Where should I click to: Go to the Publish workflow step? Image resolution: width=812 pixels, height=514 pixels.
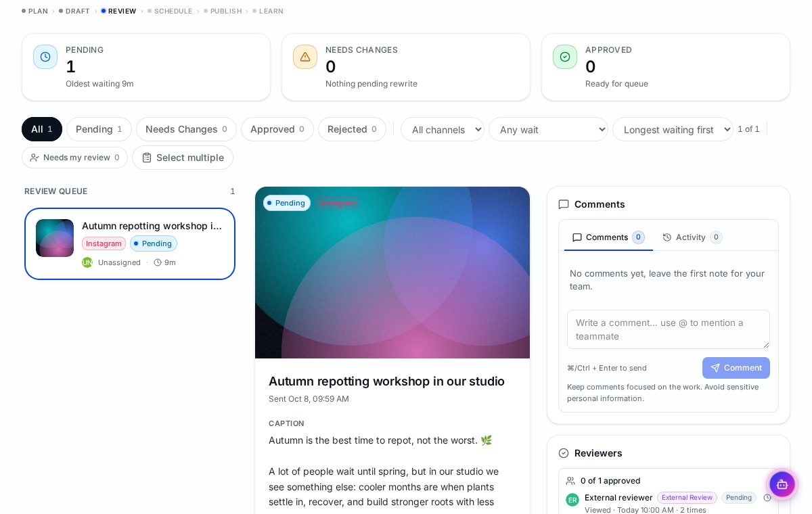tap(223, 11)
